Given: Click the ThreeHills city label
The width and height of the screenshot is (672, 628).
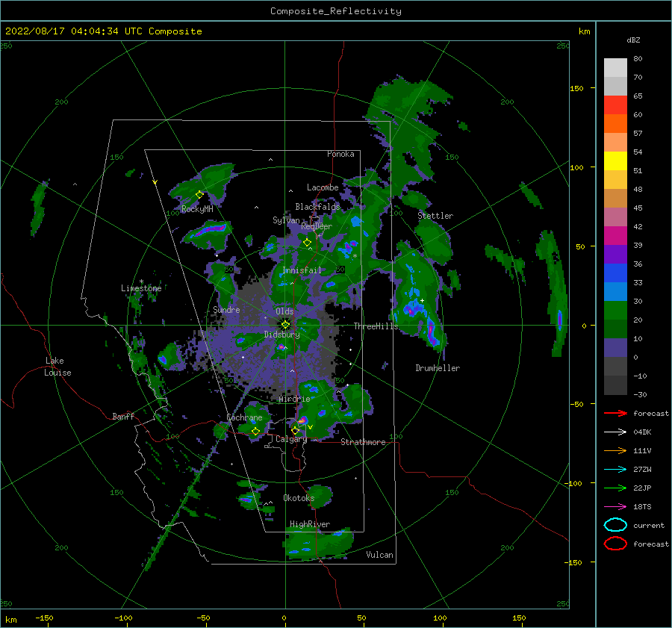Looking at the screenshot, I should point(376,326).
